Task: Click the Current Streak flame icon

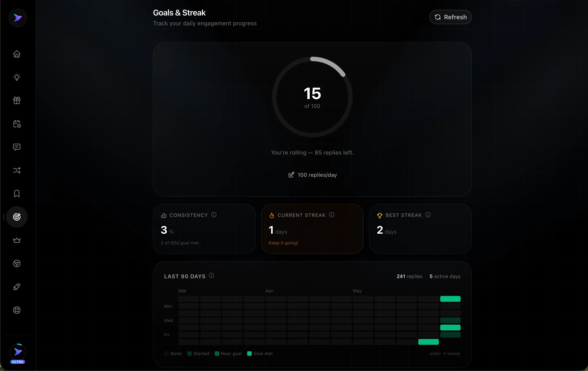Action: [272, 216]
